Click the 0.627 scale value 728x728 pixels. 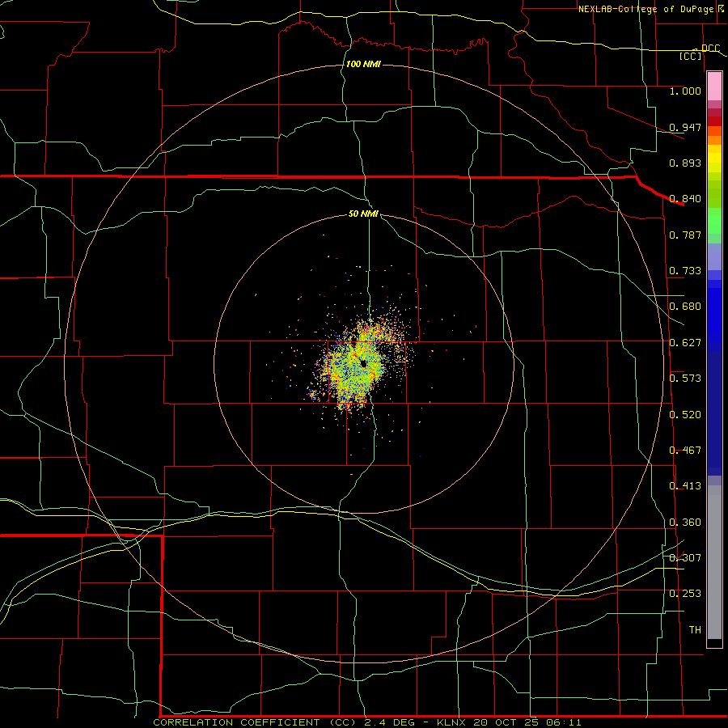(x=685, y=343)
